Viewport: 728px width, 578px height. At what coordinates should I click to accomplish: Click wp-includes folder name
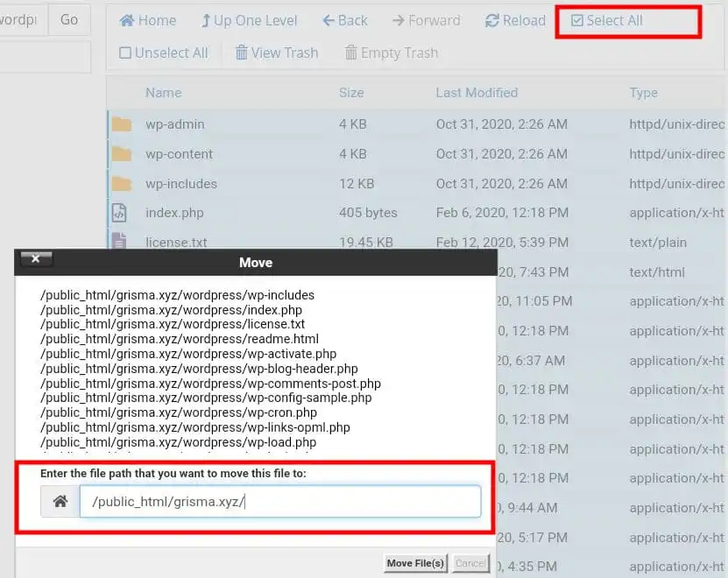[x=181, y=184]
